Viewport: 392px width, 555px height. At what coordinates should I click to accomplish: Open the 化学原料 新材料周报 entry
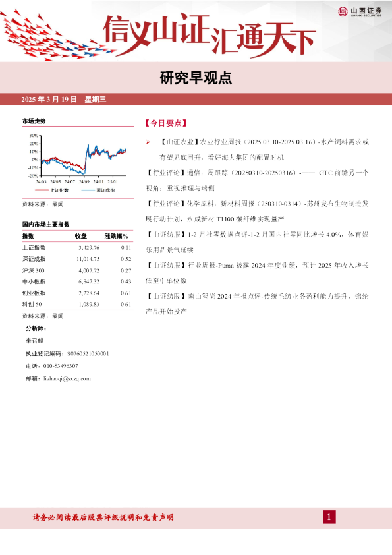(x=257, y=212)
